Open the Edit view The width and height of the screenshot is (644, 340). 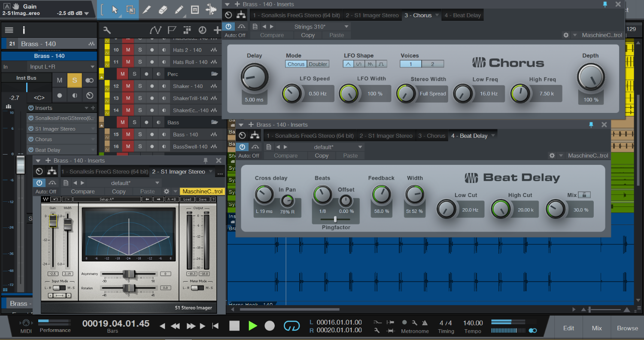point(569,328)
